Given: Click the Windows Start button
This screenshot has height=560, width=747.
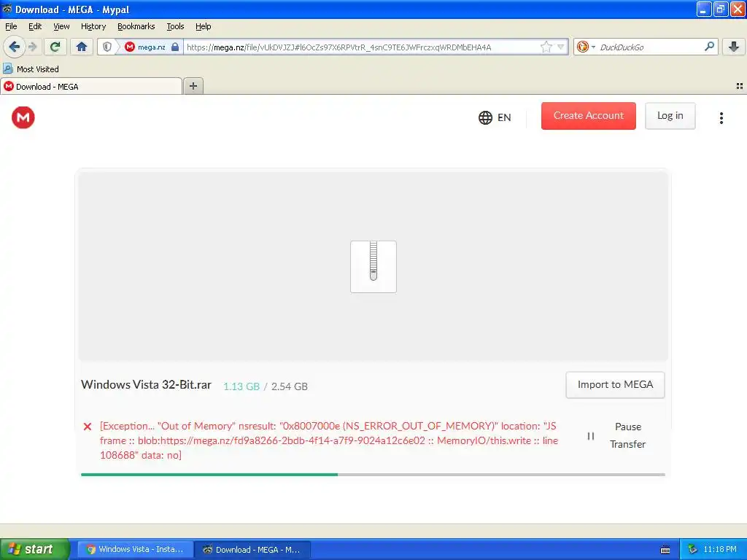Looking at the screenshot, I should click(35, 549).
